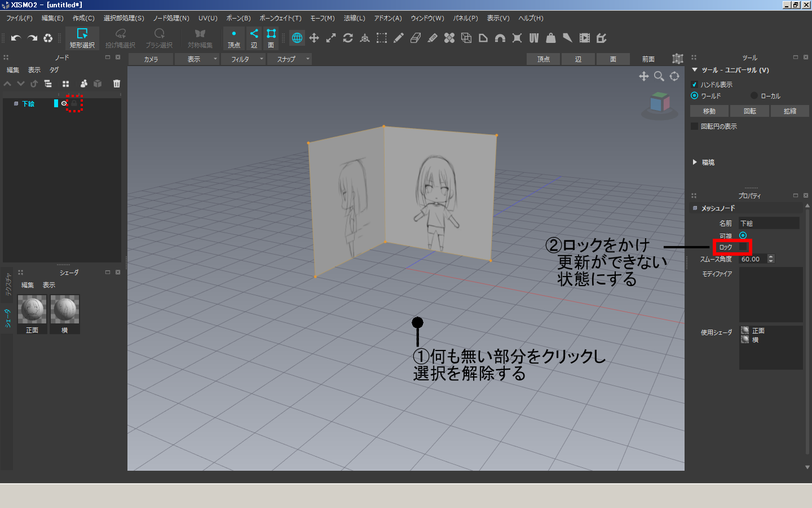Screen dimensions: 812x508
Task: Activate 対称編集 symmetric editing
Action: 200,38
